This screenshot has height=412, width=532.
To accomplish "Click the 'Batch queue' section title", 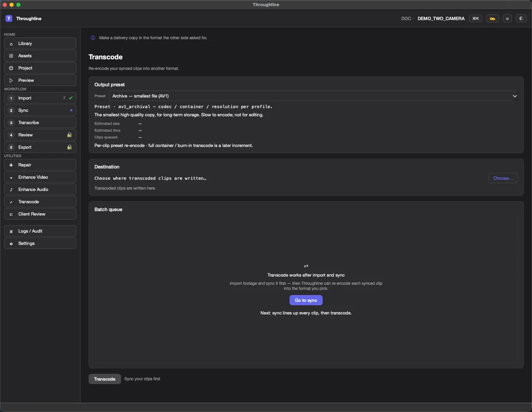I will pos(108,209).
